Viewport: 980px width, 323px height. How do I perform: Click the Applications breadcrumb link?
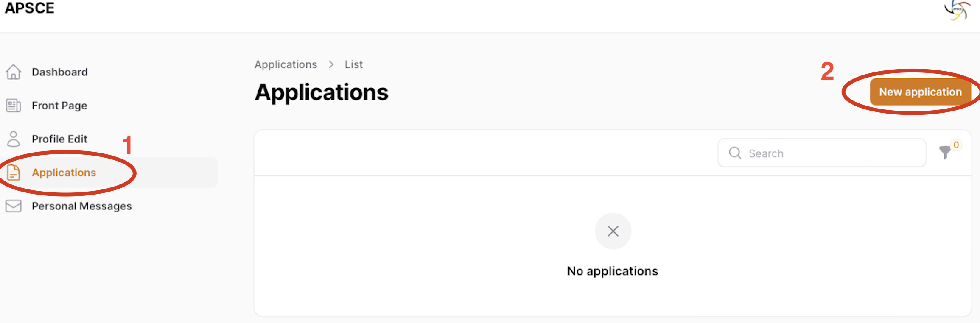(x=286, y=64)
